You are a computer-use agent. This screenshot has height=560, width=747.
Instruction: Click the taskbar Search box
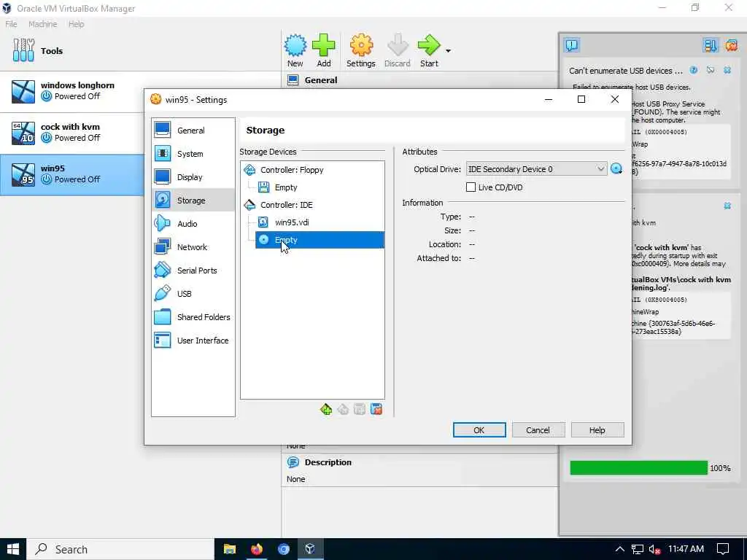pos(120,549)
